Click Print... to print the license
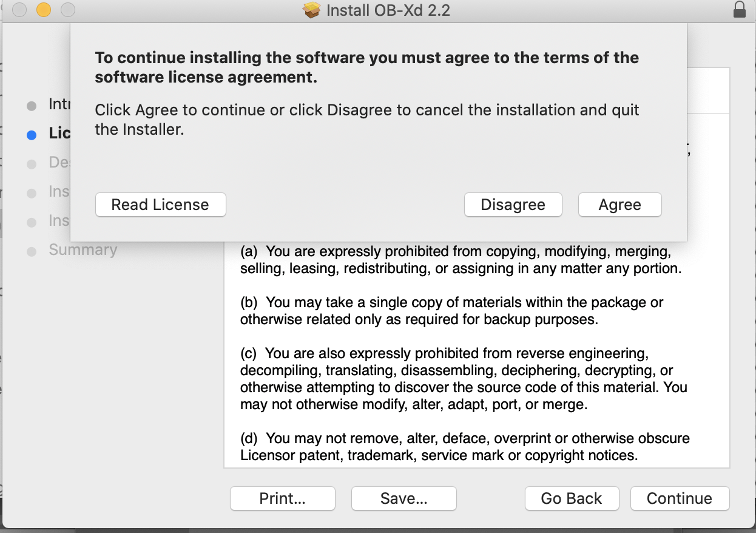The image size is (756, 533). [282, 498]
